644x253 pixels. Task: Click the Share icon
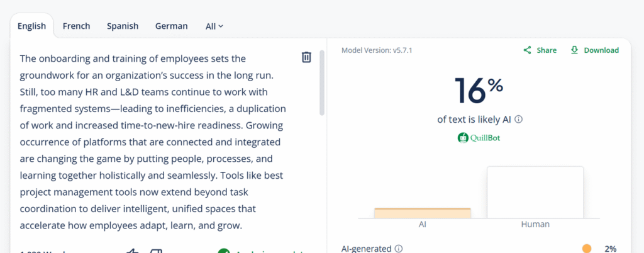(528, 50)
